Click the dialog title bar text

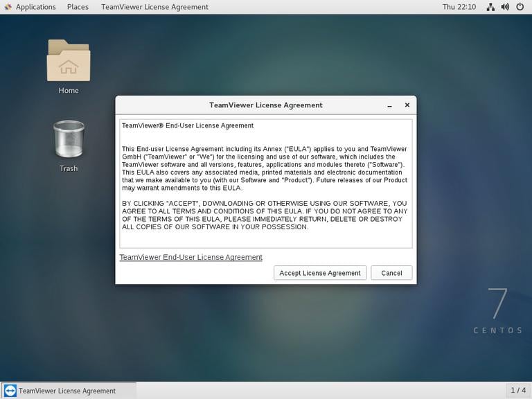(x=266, y=105)
